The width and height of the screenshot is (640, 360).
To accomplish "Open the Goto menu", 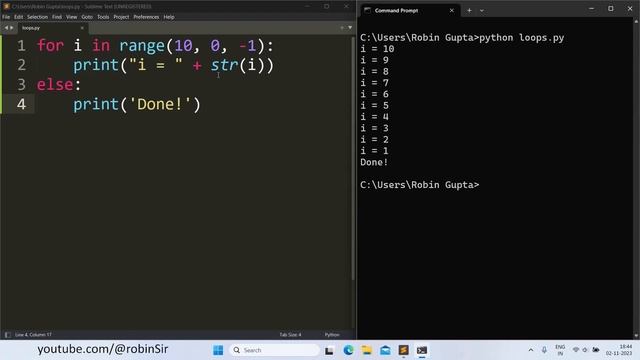I will pos(87,17).
